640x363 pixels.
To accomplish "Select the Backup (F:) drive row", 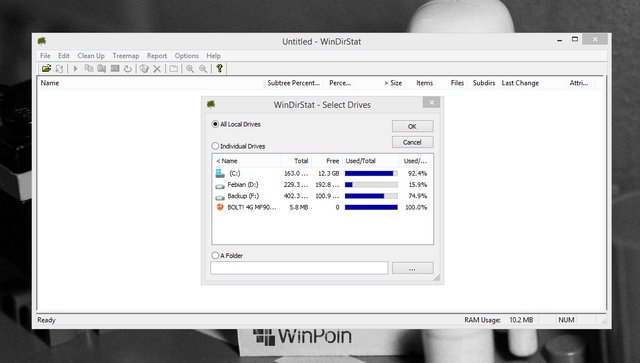I will (321, 196).
